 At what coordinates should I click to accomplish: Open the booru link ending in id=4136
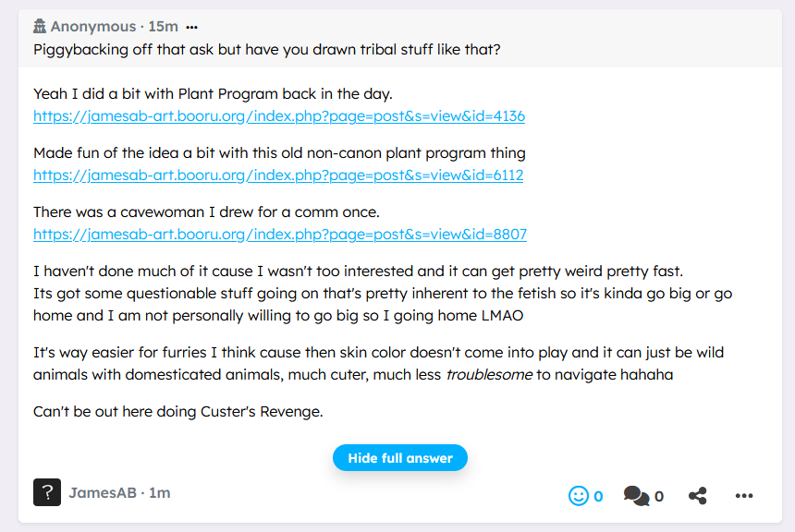click(279, 116)
